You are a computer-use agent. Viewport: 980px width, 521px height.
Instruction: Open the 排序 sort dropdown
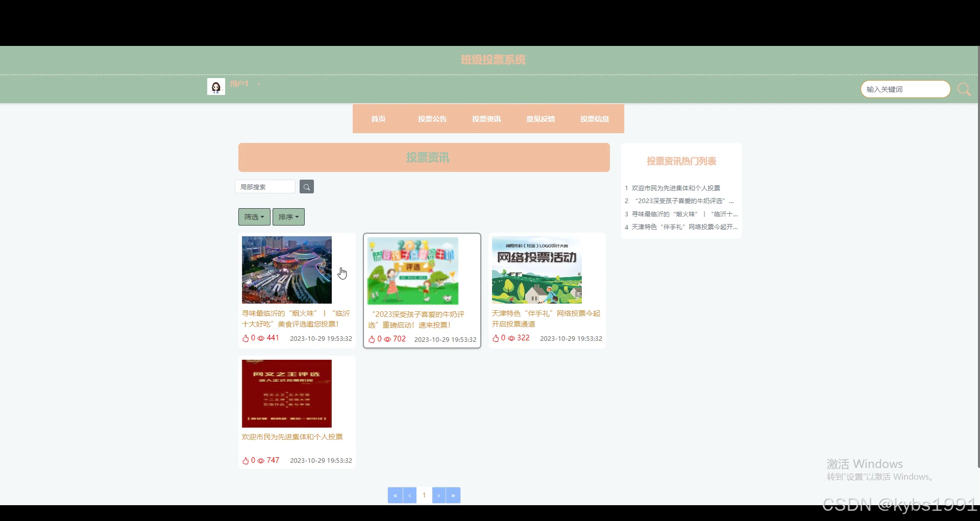pos(288,217)
